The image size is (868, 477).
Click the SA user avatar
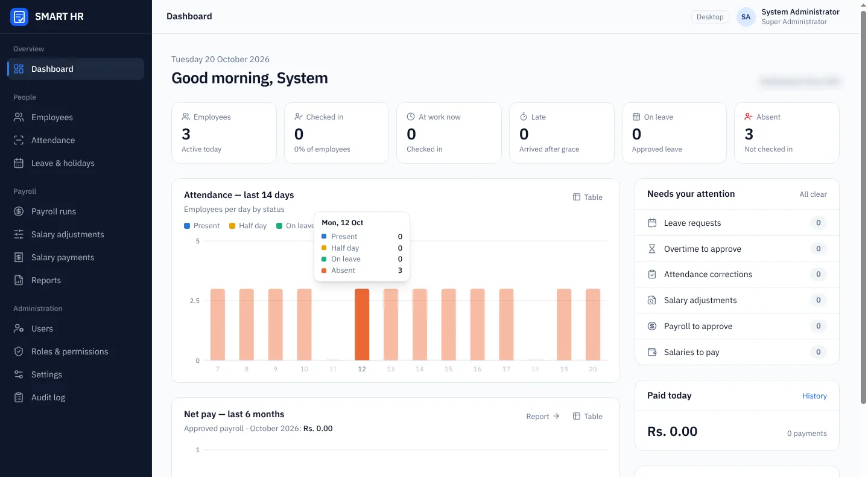(746, 17)
